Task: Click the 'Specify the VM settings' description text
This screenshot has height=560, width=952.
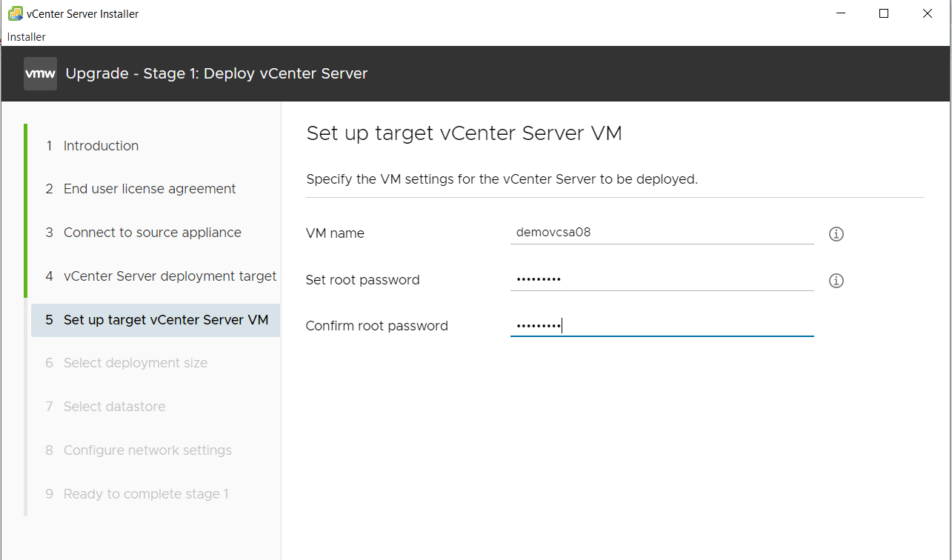Action: [x=502, y=179]
